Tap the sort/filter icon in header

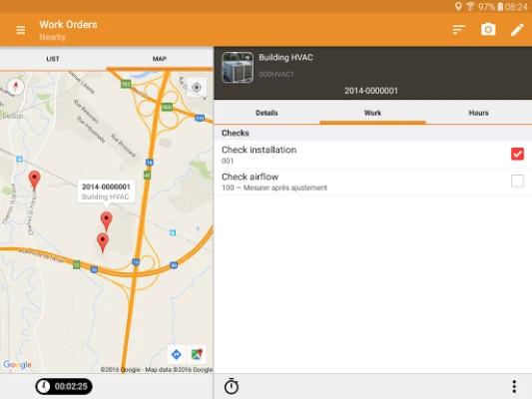pos(459,30)
